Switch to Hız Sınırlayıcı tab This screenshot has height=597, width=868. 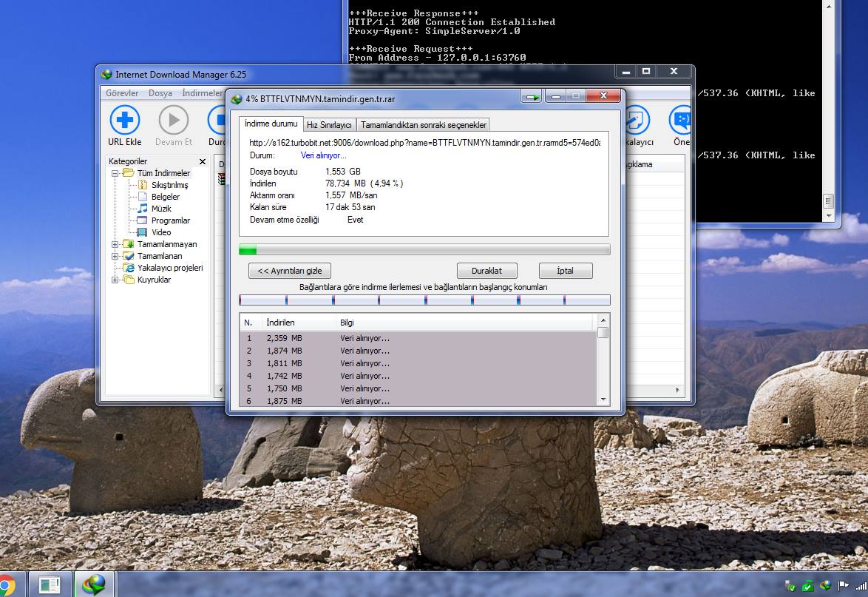(329, 125)
